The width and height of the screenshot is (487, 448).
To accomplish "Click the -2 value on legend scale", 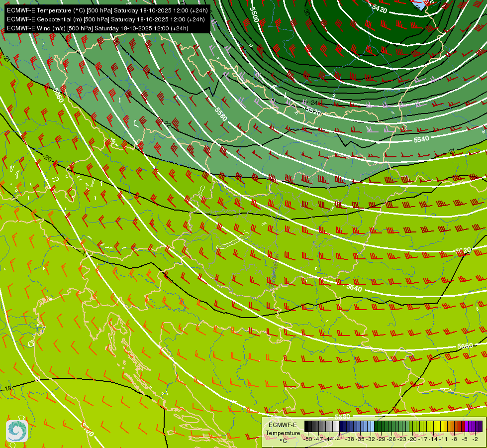I will [x=475, y=440].
